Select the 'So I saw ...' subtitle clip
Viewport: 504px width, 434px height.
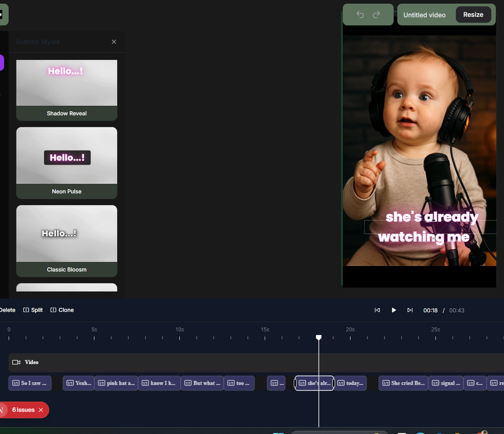click(30, 383)
